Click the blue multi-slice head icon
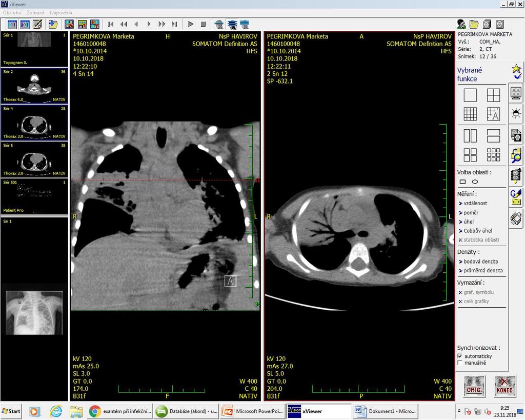Screen dimensions: 525x420 click(x=232, y=25)
